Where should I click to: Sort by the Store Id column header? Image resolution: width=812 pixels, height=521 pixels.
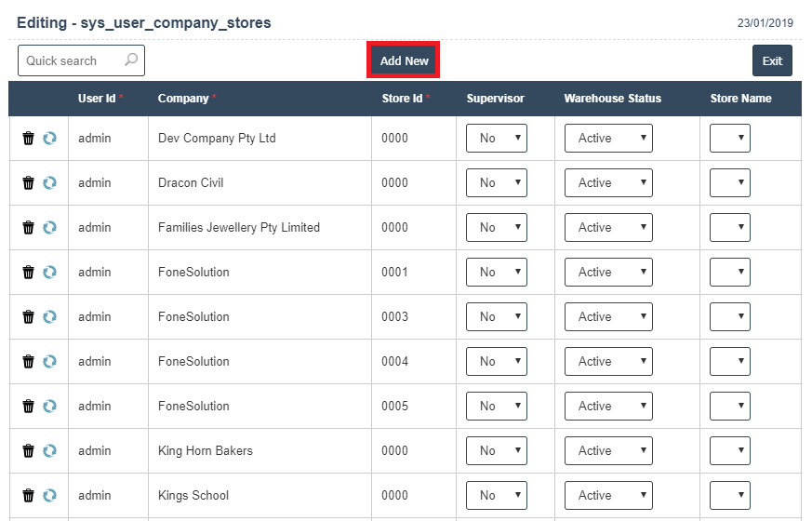(x=402, y=99)
